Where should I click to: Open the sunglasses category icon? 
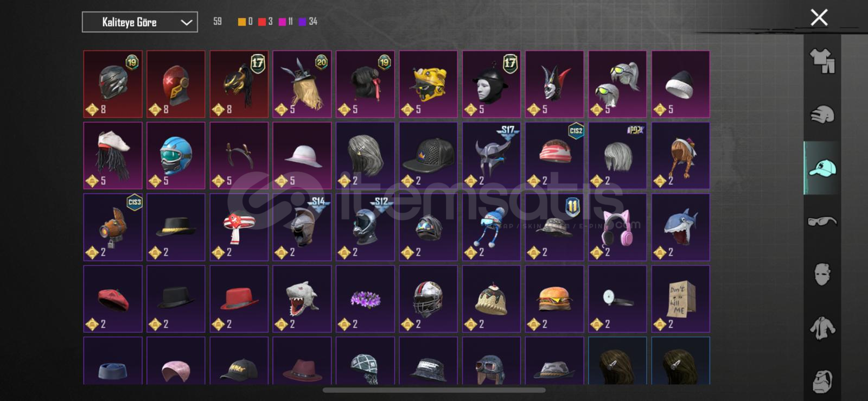point(822,221)
